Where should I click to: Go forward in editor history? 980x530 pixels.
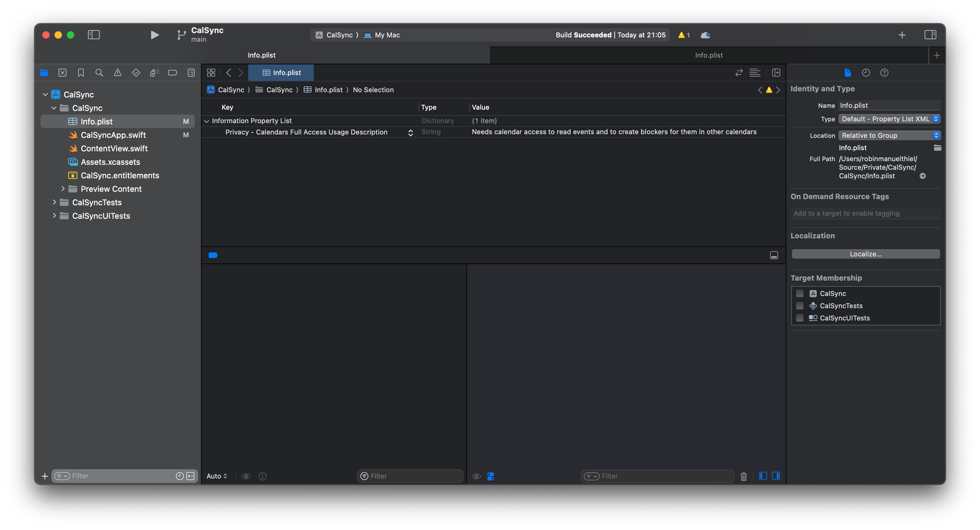pos(241,72)
